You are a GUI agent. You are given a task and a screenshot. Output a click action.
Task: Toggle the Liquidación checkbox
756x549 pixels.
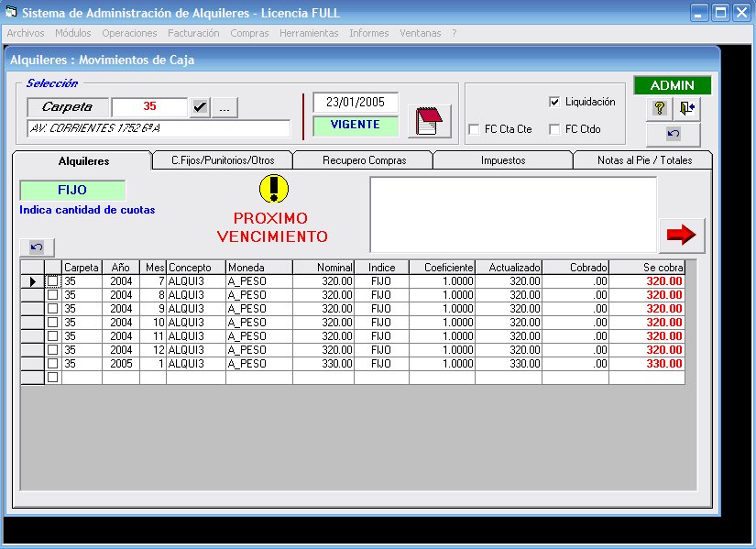coord(554,102)
